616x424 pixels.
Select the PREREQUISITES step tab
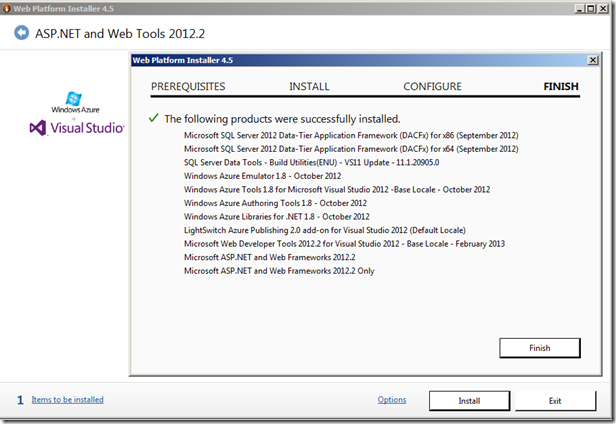[x=188, y=86]
